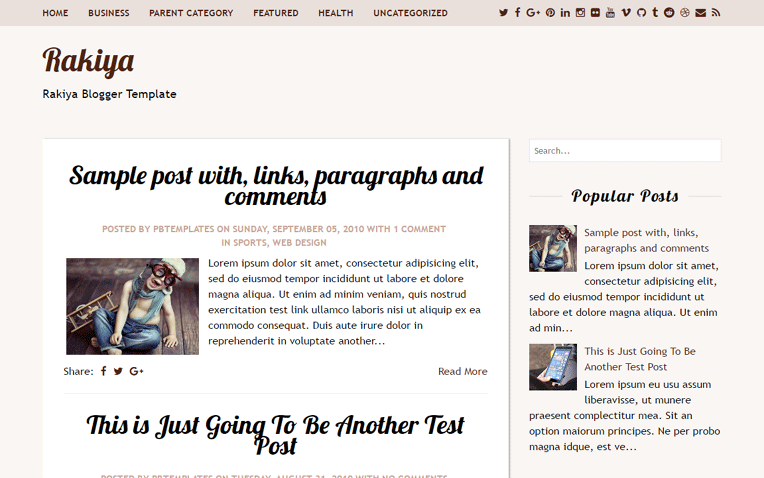The height and width of the screenshot is (478, 764).
Task: Click 'Sunday, September 05, 2010' post date
Action: point(298,229)
